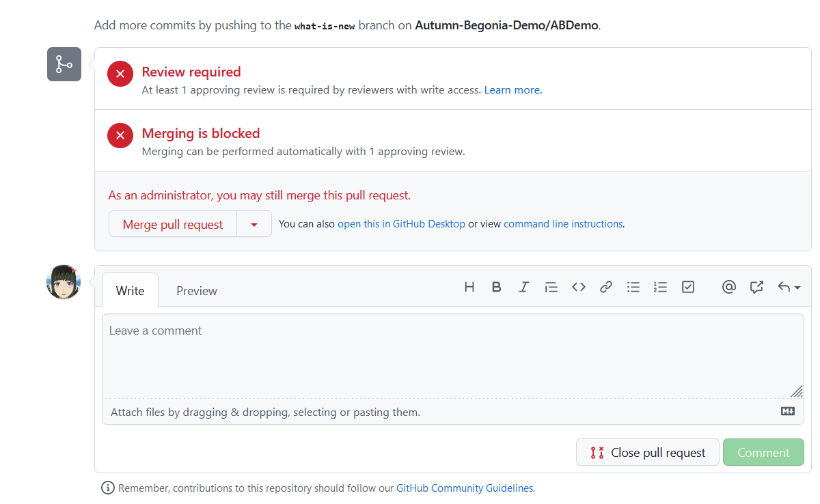Apply italic formatting in comment toolbar

pos(524,287)
